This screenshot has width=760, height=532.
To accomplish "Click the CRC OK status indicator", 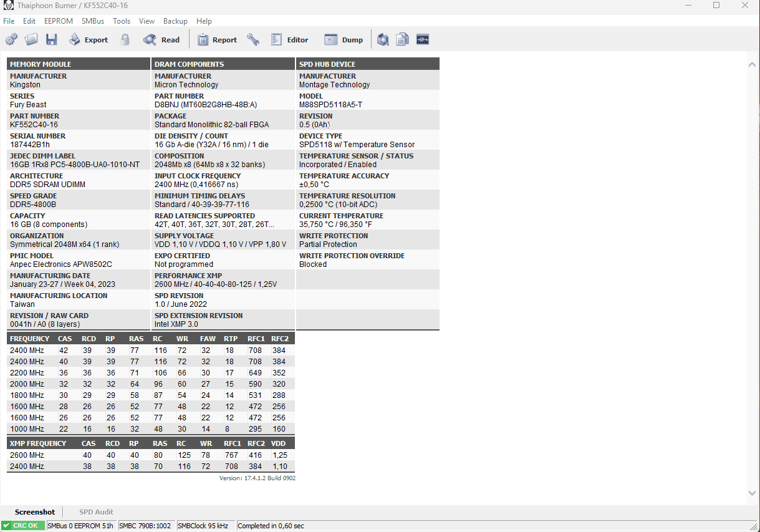I will coord(23,526).
